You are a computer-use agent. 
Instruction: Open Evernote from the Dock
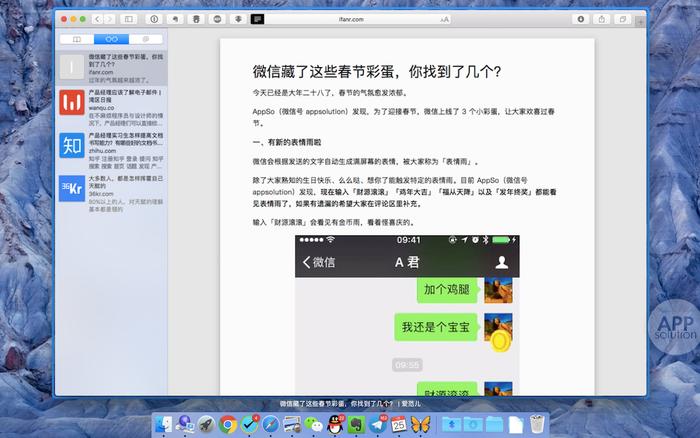[x=356, y=425]
